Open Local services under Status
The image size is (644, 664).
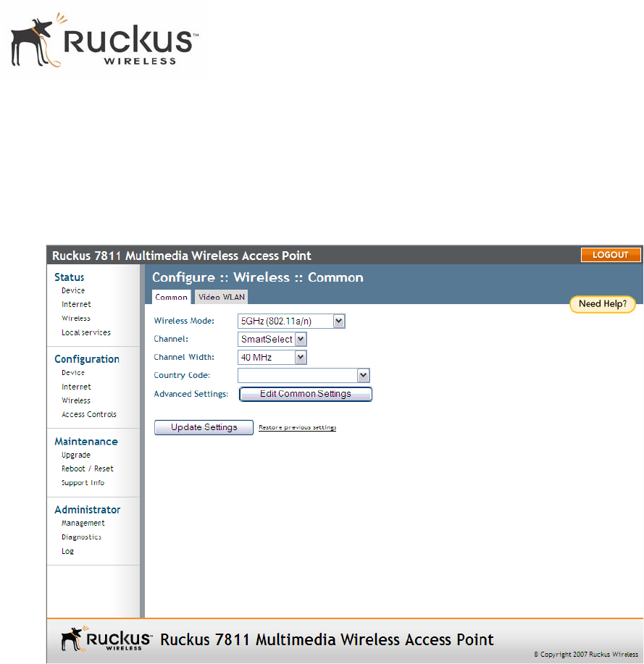tap(86, 332)
